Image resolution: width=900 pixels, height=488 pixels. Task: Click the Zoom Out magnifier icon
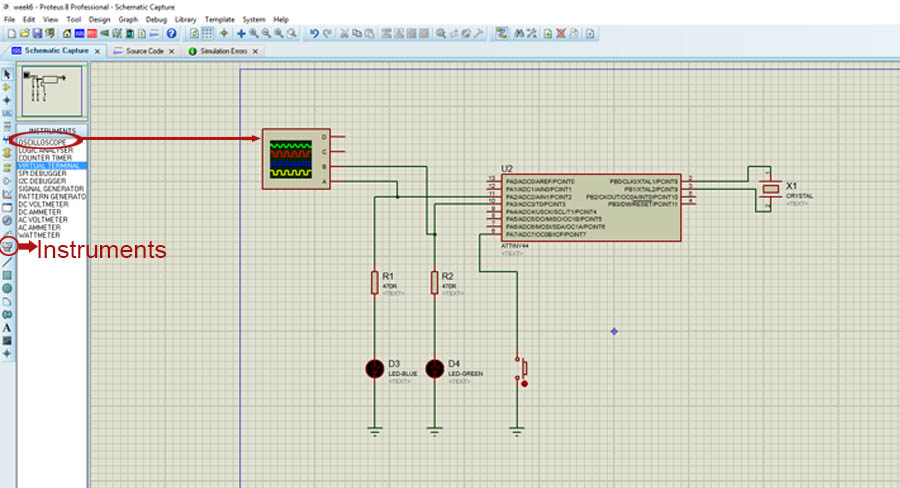[266, 33]
